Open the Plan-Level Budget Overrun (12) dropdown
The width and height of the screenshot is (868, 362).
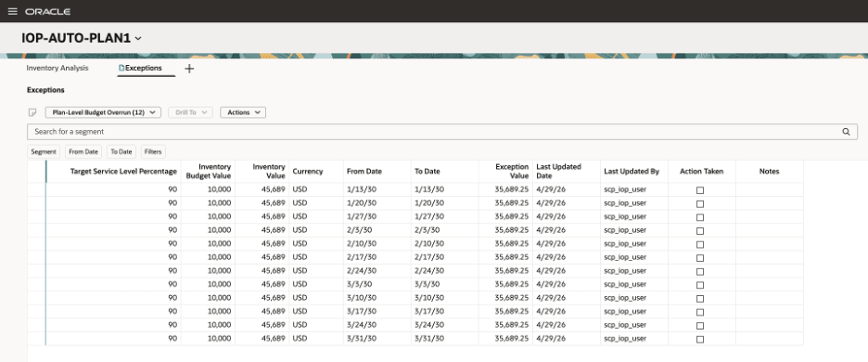pyautogui.click(x=103, y=112)
